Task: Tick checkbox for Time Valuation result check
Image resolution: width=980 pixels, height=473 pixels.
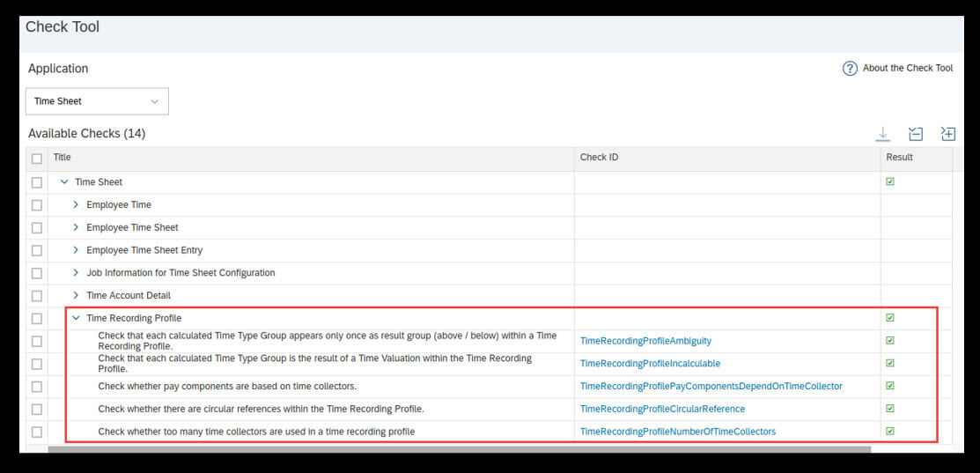Action: pyautogui.click(x=37, y=364)
